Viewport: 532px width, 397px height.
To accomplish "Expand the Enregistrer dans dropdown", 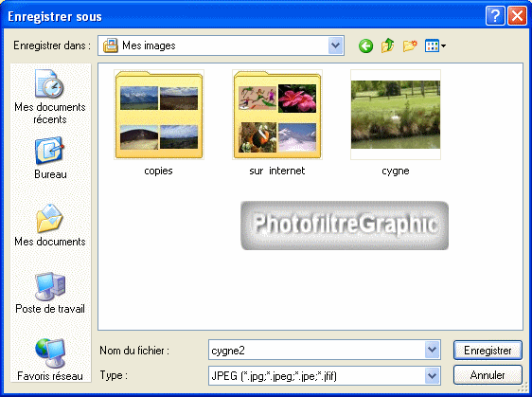I will pyautogui.click(x=335, y=45).
